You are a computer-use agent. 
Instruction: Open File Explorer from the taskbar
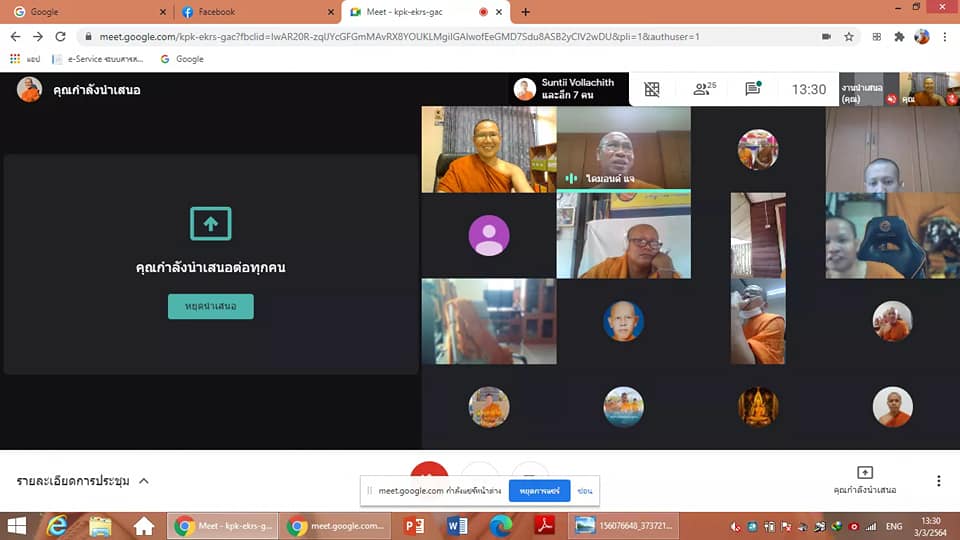100,526
